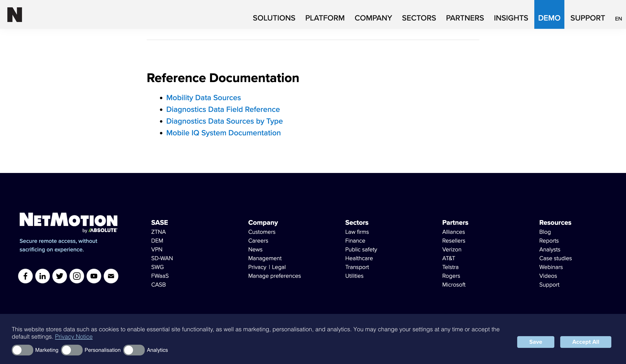The height and width of the screenshot is (364, 626).
Task: Open the Resellers footer link
Action: pyautogui.click(x=454, y=241)
